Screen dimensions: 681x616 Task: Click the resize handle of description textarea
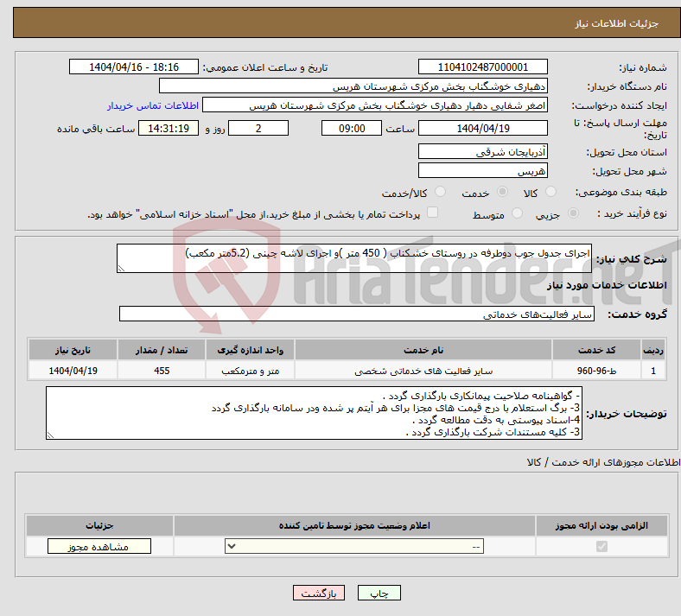[x=121, y=269]
